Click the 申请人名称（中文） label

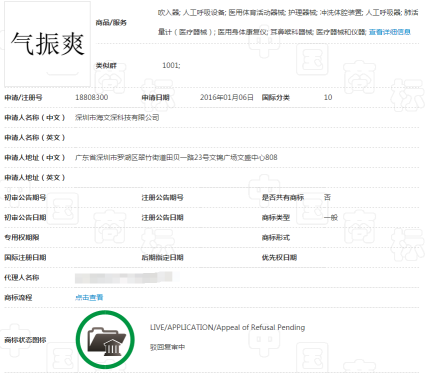(34, 118)
